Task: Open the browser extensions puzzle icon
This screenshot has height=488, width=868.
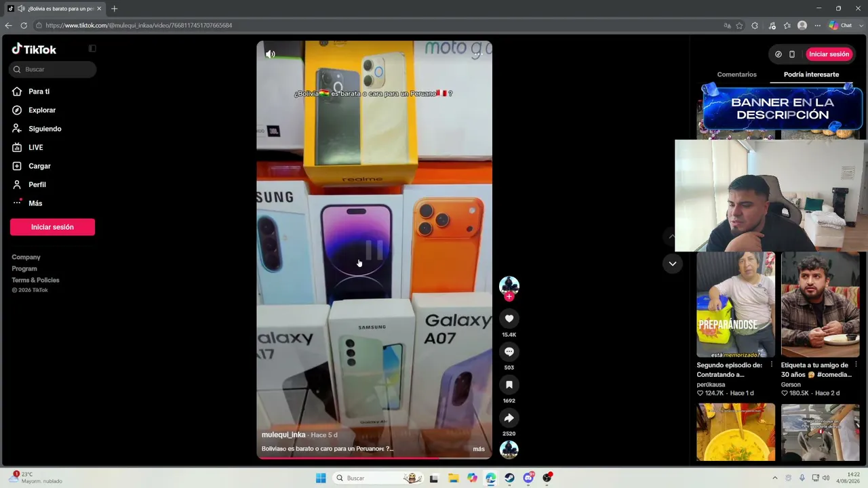Action: tap(755, 26)
